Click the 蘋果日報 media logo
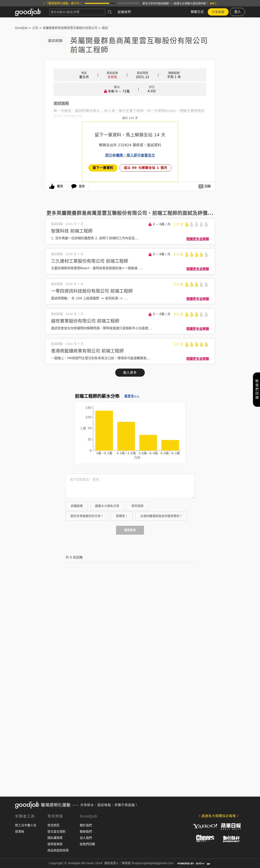The width and height of the screenshot is (260, 868). pos(231,826)
